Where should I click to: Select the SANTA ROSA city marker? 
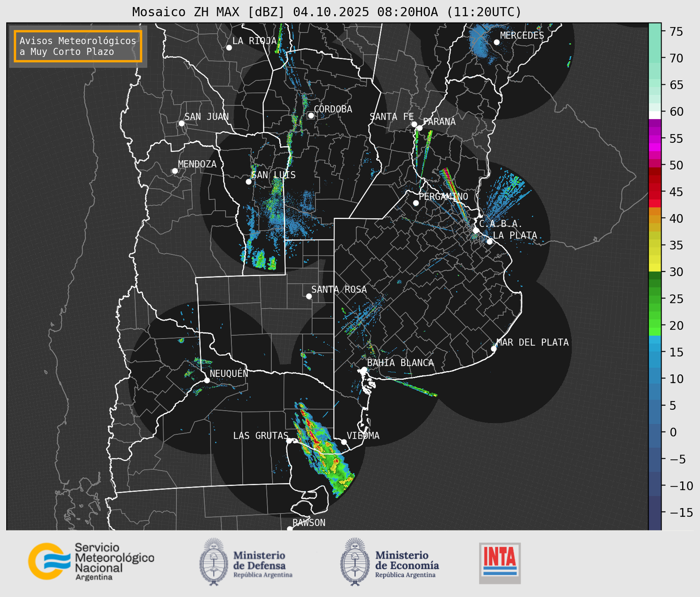click(309, 296)
